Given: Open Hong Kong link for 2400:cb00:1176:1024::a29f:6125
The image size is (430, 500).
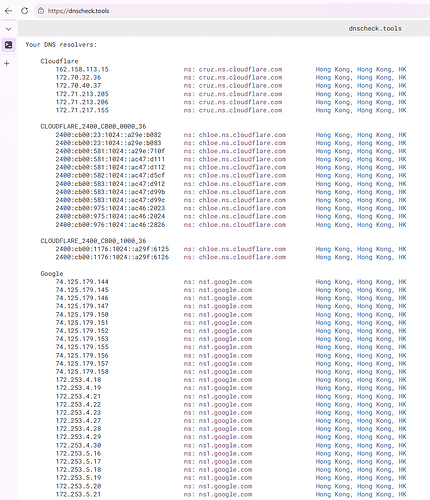Looking at the screenshot, I should tap(361, 249).
